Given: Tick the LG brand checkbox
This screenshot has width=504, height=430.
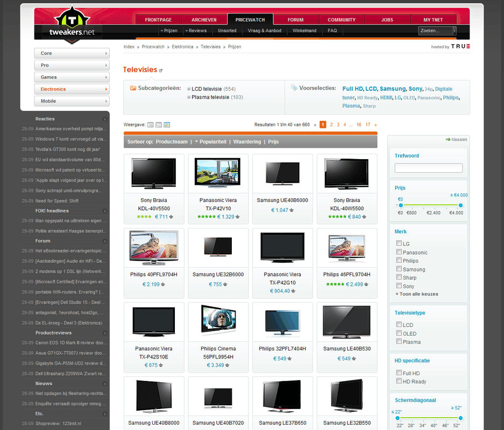Looking at the screenshot, I should point(399,243).
